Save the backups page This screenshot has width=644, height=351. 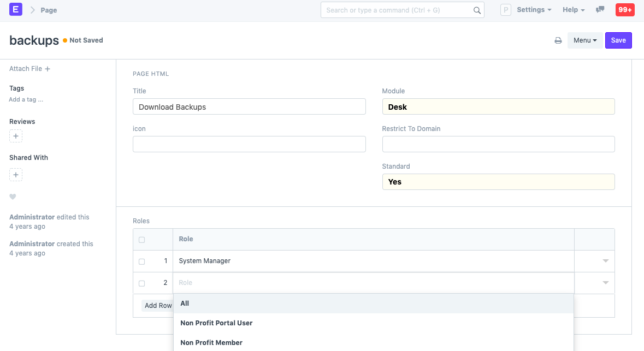[618, 40]
